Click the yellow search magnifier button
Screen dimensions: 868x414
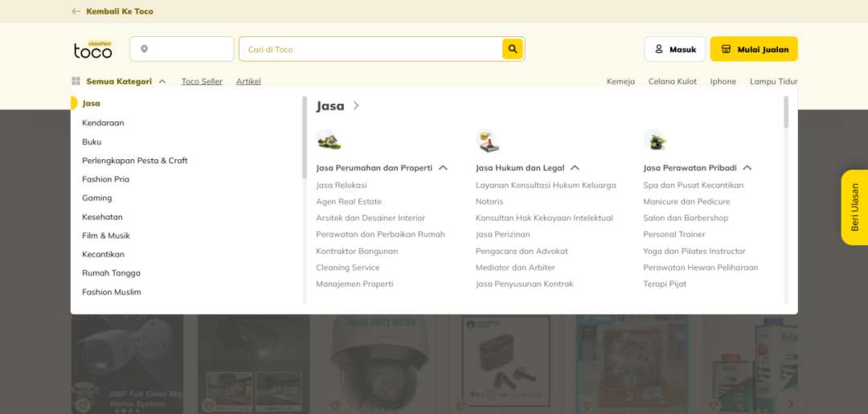pos(512,49)
